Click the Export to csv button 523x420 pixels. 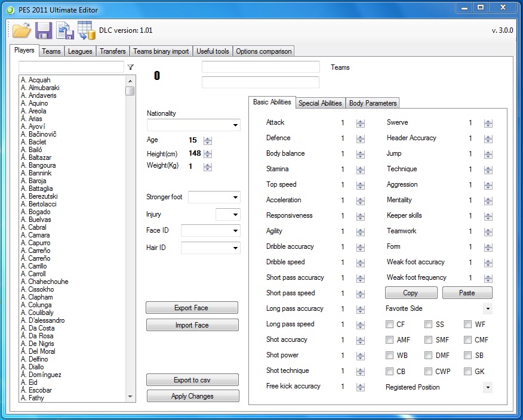tap(192, 380)
